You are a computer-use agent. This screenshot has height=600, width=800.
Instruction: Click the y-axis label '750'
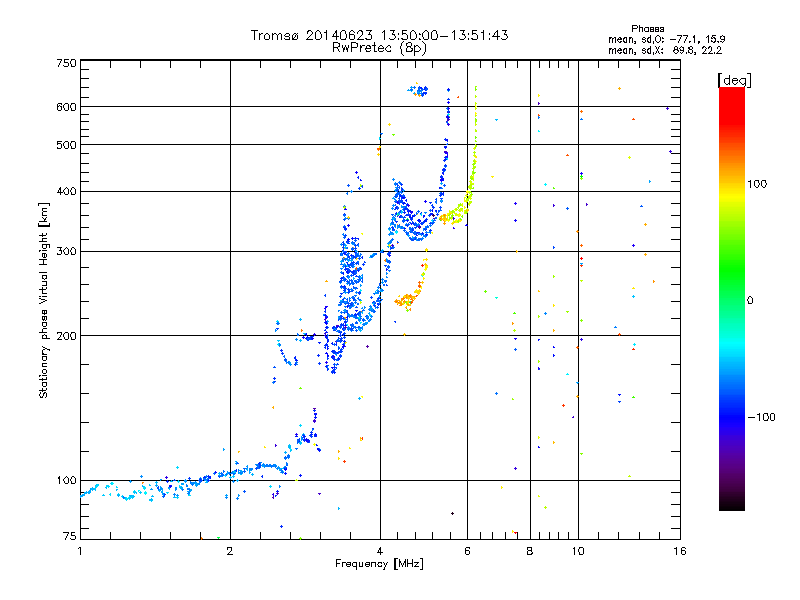(66, 63)
